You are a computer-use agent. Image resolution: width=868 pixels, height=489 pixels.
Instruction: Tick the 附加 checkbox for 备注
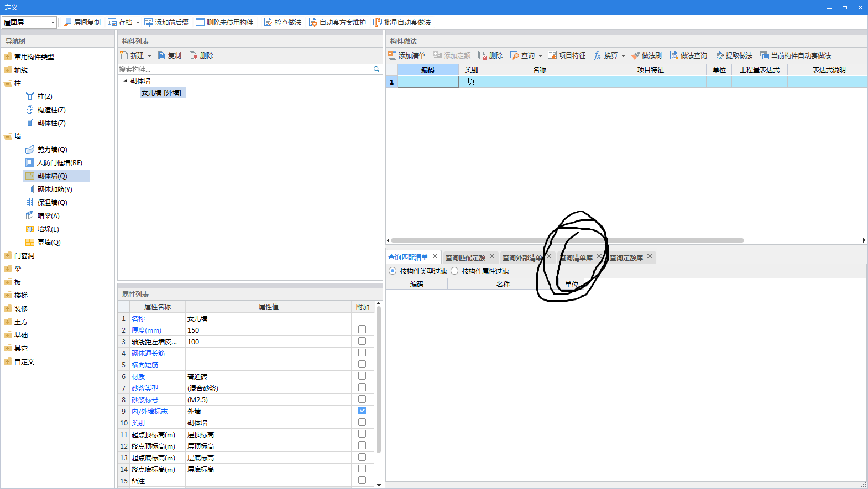tap(362, 480)
